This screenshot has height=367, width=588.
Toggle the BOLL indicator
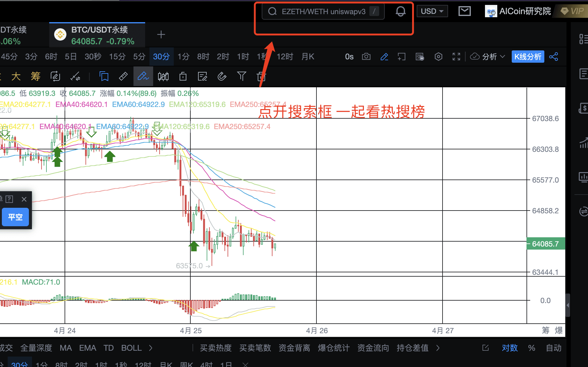click(x=131, y=348)
